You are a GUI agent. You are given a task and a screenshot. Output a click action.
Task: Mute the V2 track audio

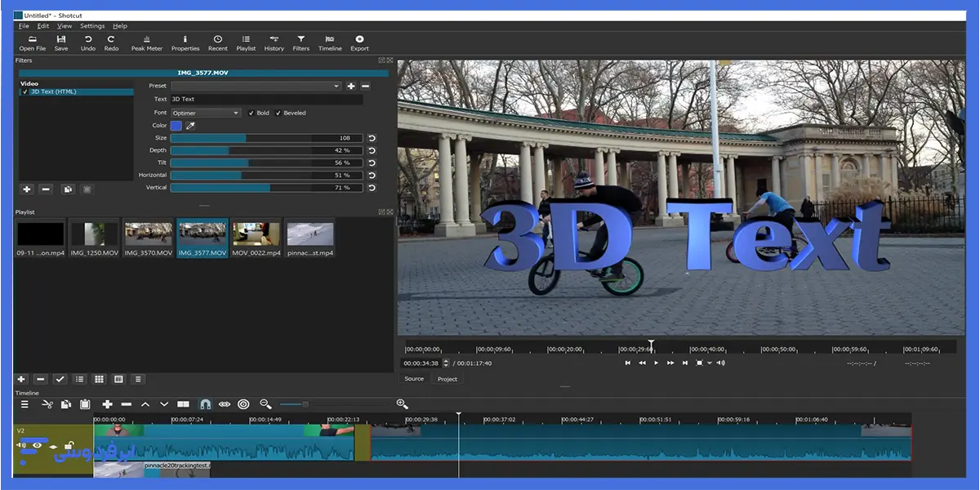[x=22, y=446]
